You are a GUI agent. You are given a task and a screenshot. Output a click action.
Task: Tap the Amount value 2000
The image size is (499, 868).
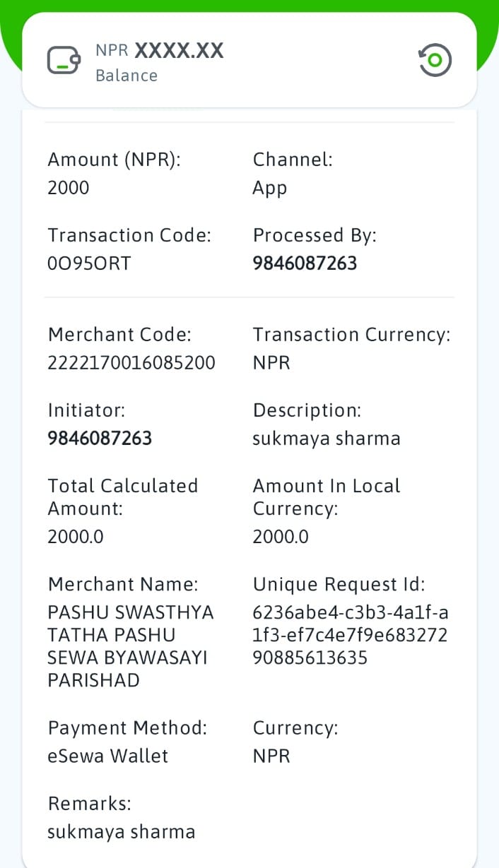pyautogui.click(x=69, y=188)
